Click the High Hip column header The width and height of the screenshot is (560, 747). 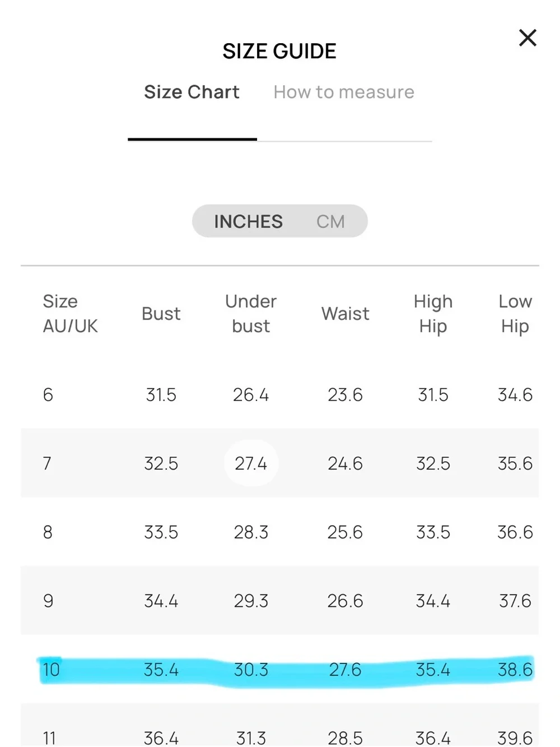tap(433, 314)
